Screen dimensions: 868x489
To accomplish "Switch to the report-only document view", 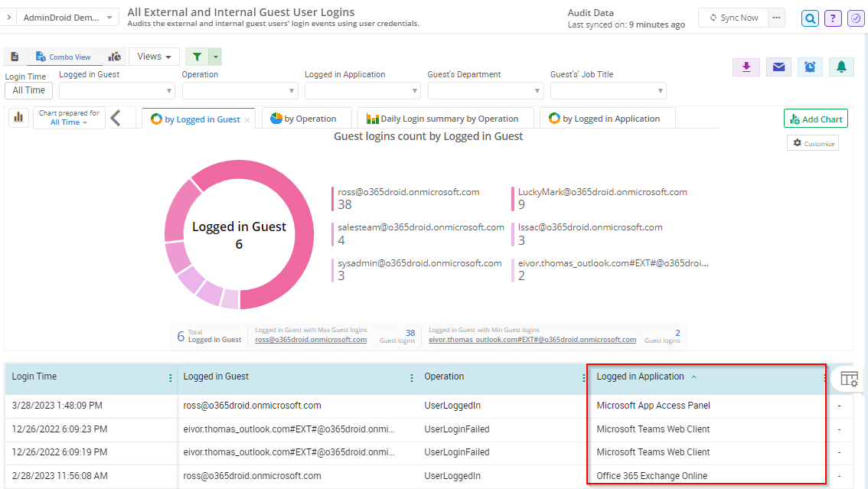I will pos(15,57).
